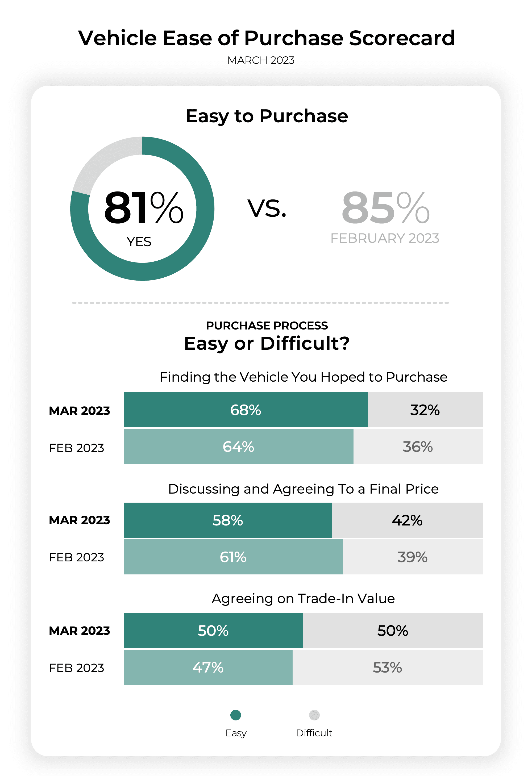Select the 68% Easy bar for Mar 2023
The image size is (532, 776).
tap(246, 410)
